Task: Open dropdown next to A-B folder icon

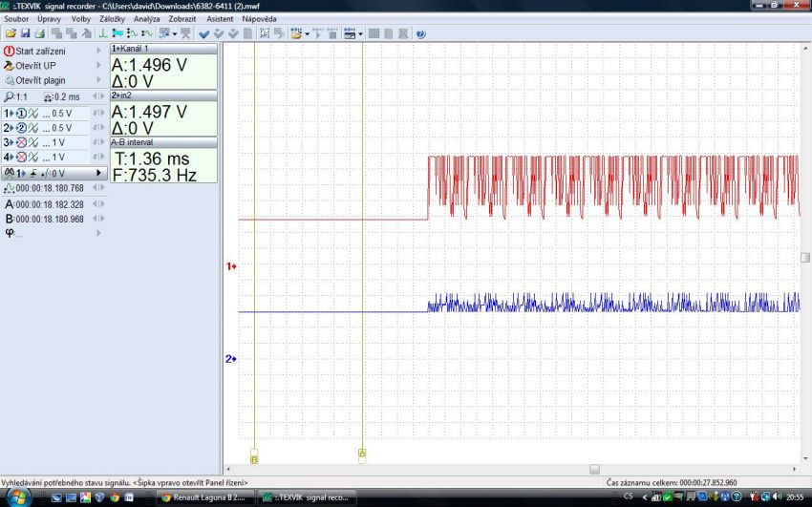Action: tap(308, 34)
